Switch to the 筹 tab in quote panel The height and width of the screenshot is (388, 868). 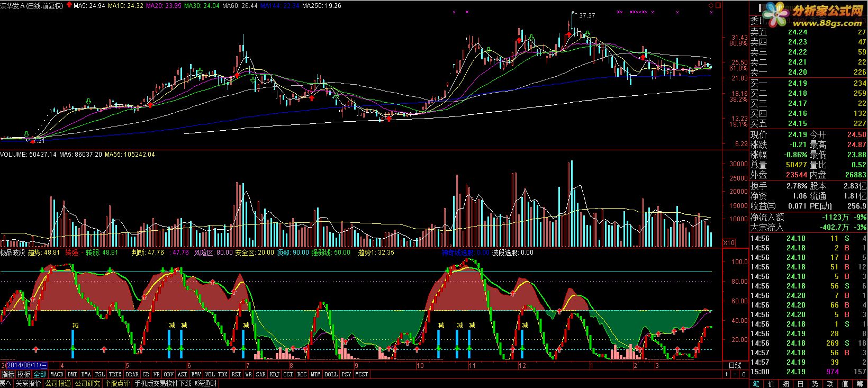pos(860,384)
